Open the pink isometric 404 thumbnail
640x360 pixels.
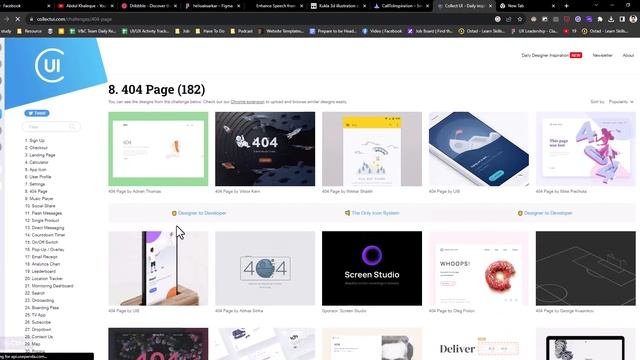586,149
